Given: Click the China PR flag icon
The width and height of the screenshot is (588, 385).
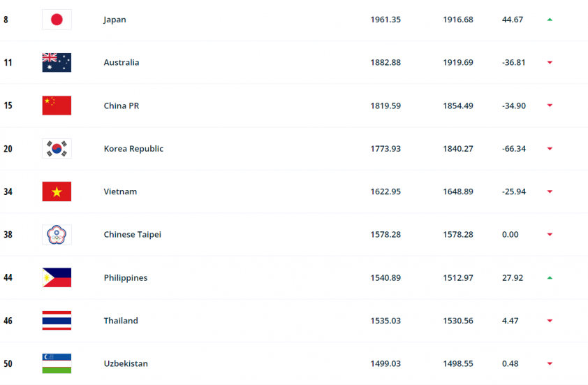Looking at the screenshot, I should (57, 106).
